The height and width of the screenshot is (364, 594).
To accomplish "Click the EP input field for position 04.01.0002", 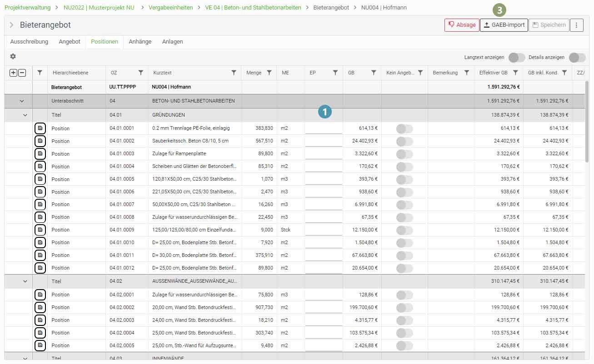I will point(323,141).
